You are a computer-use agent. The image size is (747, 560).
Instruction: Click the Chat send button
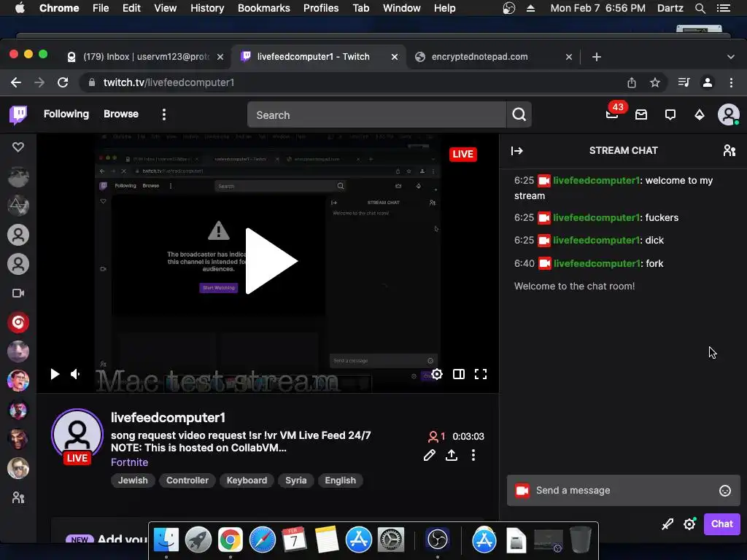click(x=721, y=524)
